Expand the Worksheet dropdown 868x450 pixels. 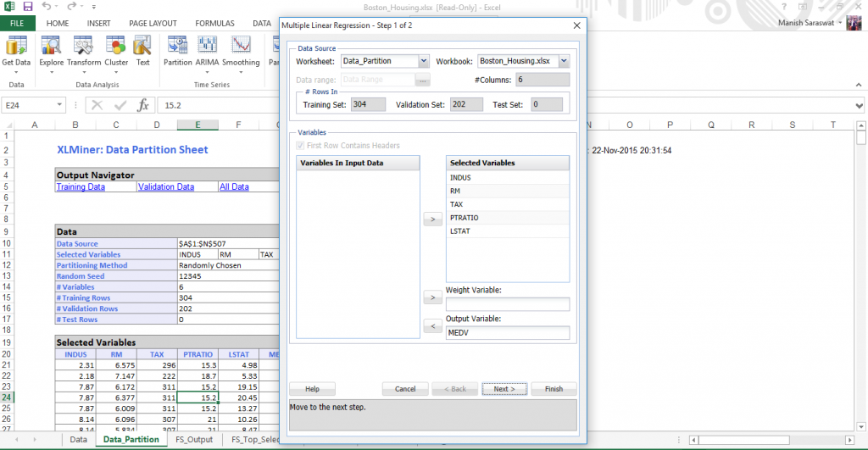pyautogui.click(x=424, y=61)
